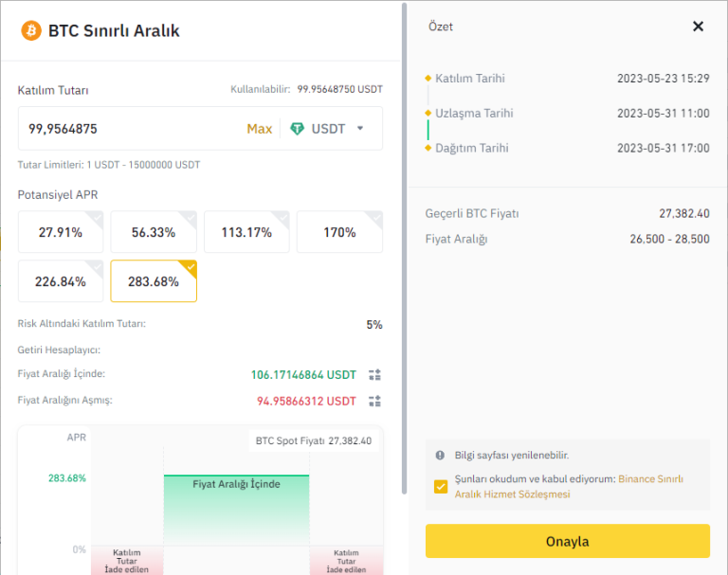
Task: Uncheck the agreement acceptance checkbox
Action: tap(441, 487)
